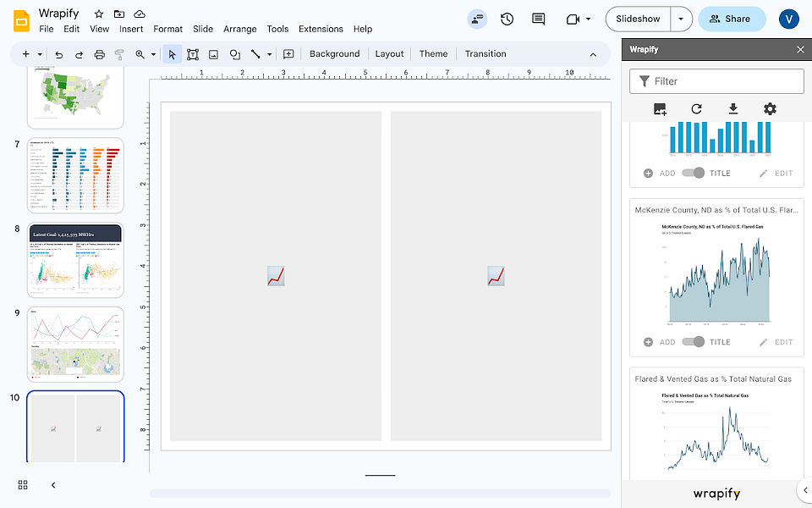Image resolution: width=812 pixels, height=508 pixels.
Task: Open the line tool dropdown arrow
Action: [x=269, y=54]
